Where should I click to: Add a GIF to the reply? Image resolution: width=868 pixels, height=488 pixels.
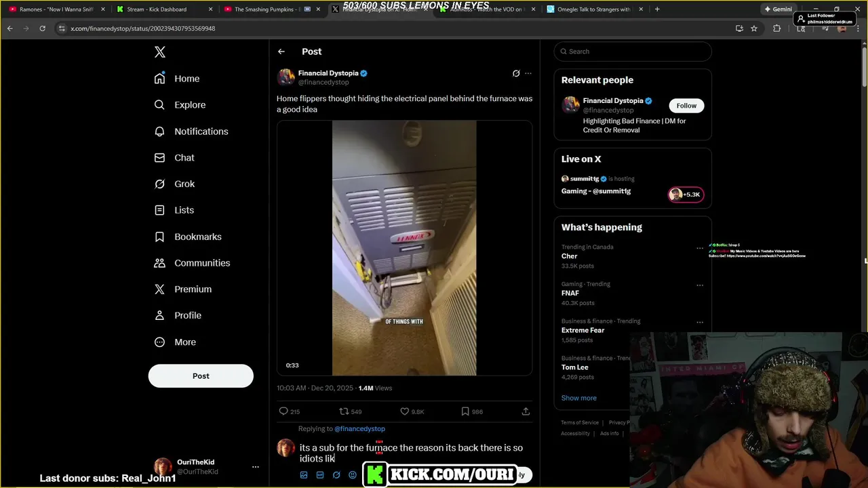click(320, 475)
